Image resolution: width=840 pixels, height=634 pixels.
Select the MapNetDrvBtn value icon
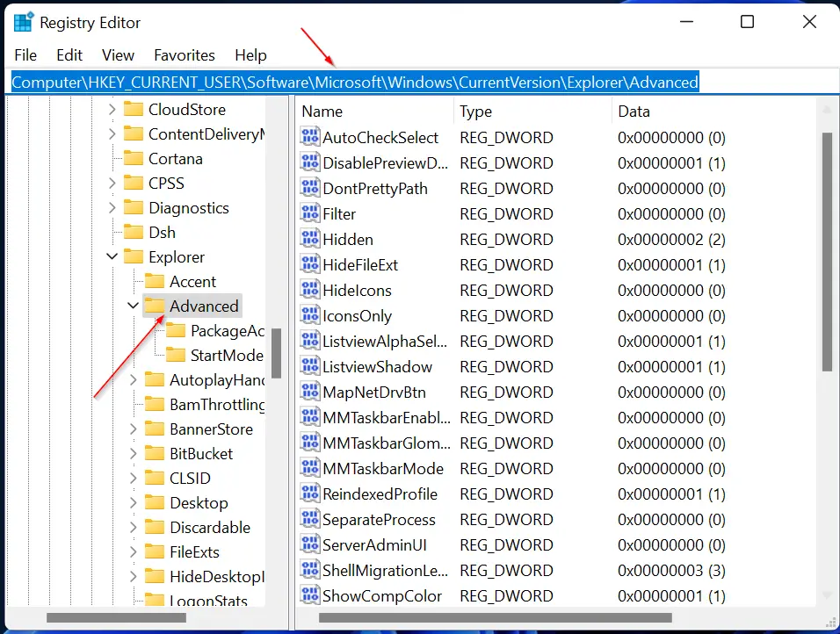tap(310, 392)
